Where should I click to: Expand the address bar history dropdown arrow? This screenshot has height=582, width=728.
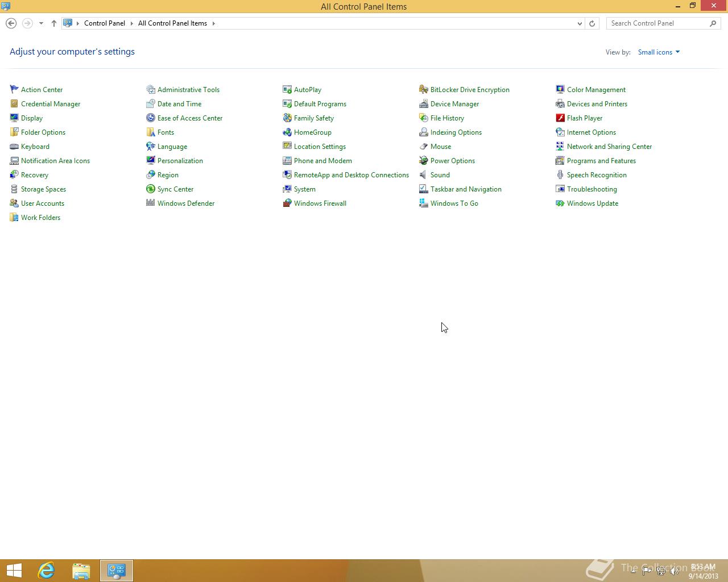pyautogui.click(x=580, y=23)
